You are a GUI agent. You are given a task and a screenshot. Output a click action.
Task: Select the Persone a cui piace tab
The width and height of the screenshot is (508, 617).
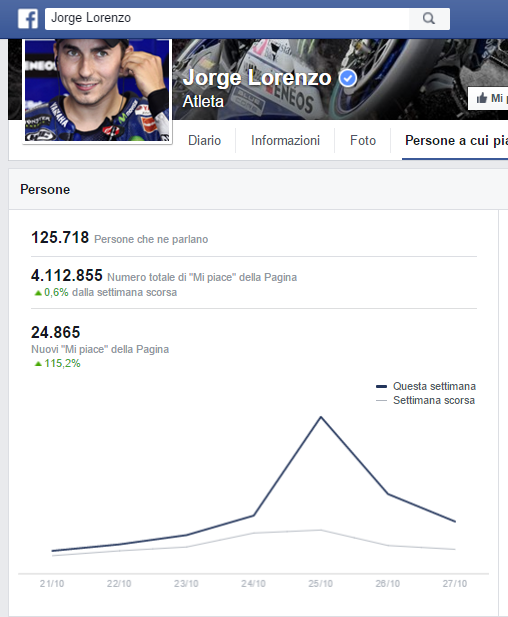456,141
